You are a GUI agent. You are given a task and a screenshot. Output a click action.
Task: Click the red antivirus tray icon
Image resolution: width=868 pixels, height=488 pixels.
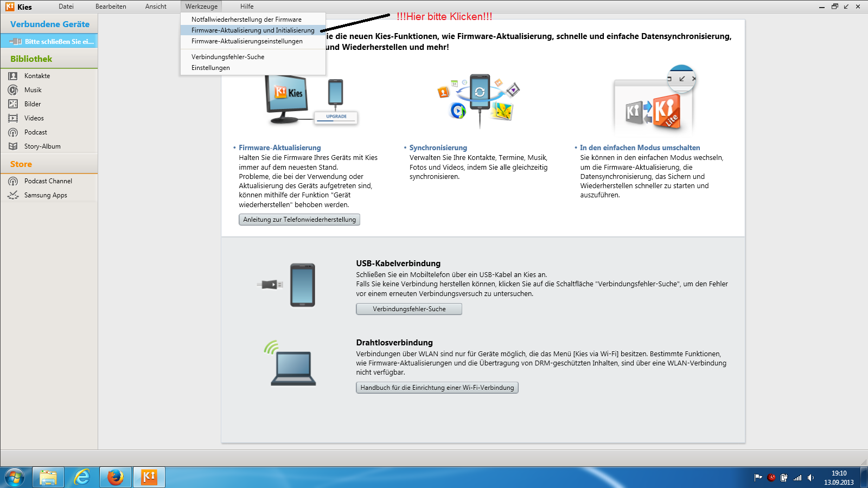(x=771, y=478)
